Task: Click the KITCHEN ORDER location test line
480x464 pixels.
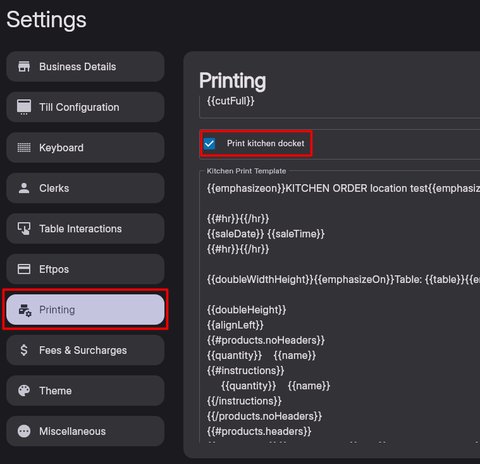Action: [343, 188]
